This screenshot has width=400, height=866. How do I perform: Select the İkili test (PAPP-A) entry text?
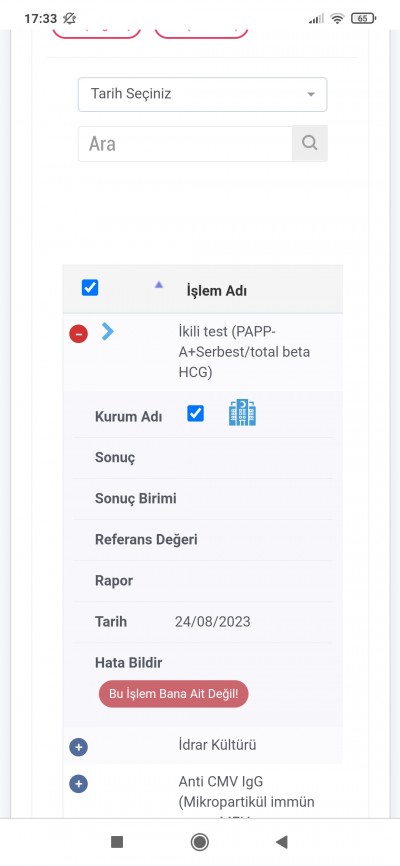click(x=244, y=352)
